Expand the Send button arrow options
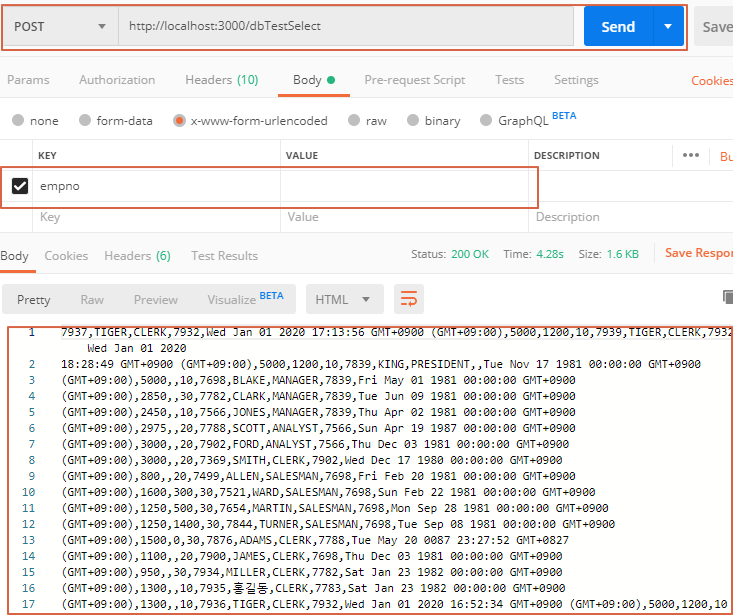733x616 pixels. (x=668, y=27)
